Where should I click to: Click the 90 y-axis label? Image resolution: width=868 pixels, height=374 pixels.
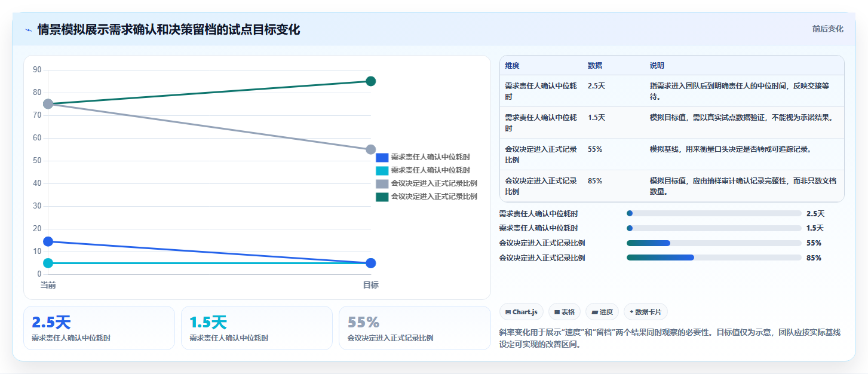tap(37, 70)
